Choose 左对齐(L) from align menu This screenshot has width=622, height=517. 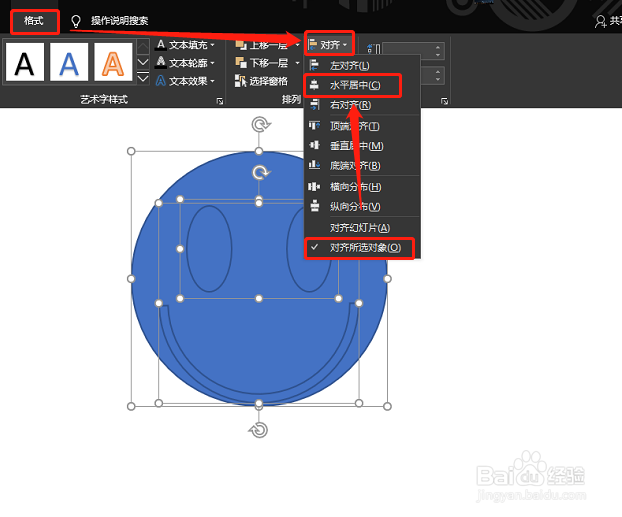pos(362,65)
